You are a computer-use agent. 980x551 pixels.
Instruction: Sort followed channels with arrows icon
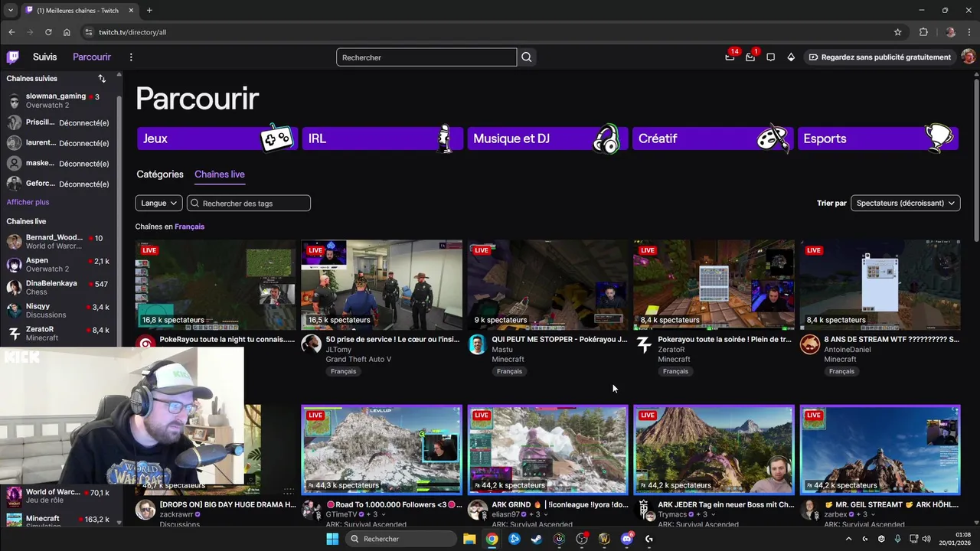(102, 78)
